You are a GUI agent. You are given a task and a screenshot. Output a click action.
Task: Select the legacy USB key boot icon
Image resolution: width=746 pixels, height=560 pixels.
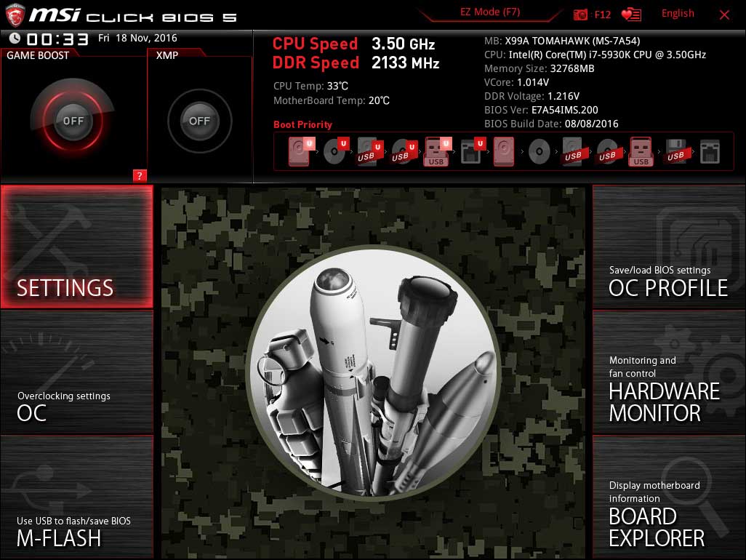pyautogui.click(x=641, y=151)
